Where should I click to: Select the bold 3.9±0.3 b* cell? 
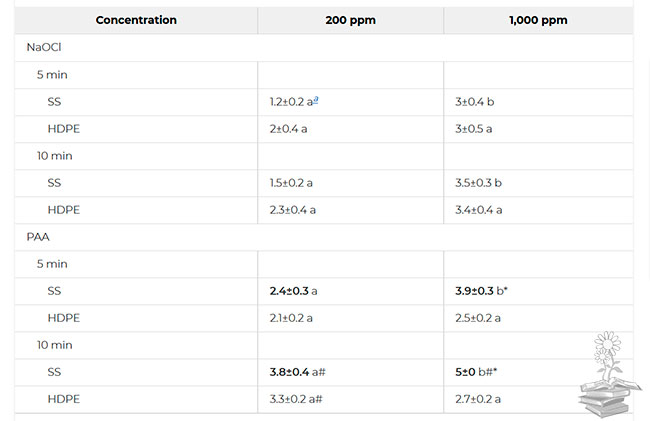(x=480, y=291)
